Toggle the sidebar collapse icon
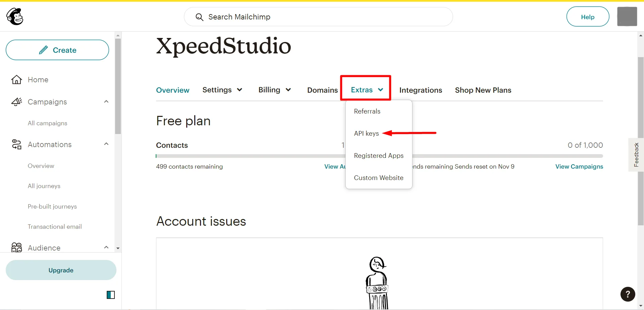 coord(111,295)
